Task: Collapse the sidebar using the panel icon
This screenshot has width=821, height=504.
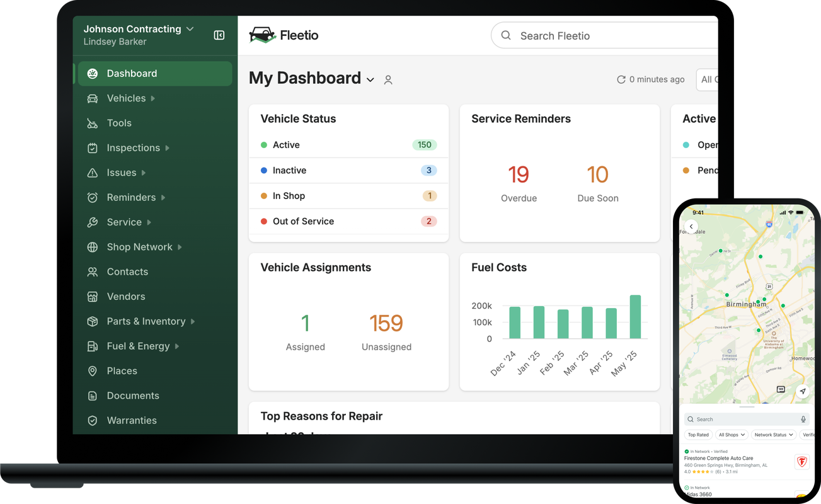Action: tap(219, 35)
